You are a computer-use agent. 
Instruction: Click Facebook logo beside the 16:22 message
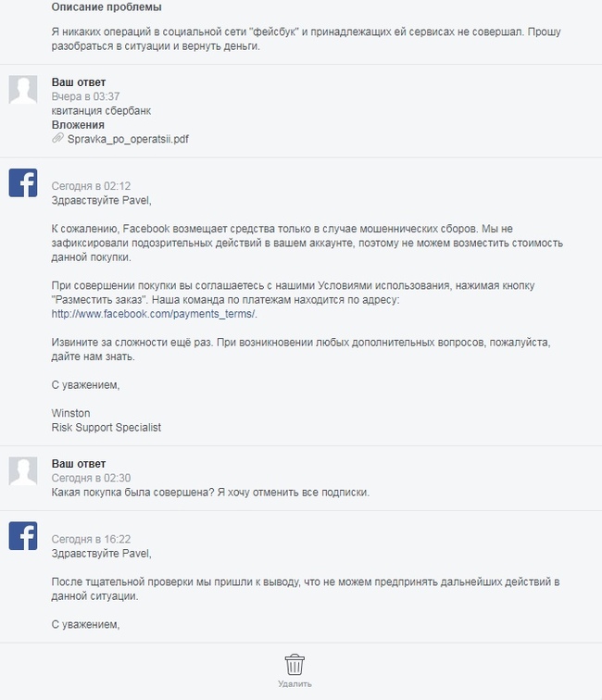click(23, 535)
